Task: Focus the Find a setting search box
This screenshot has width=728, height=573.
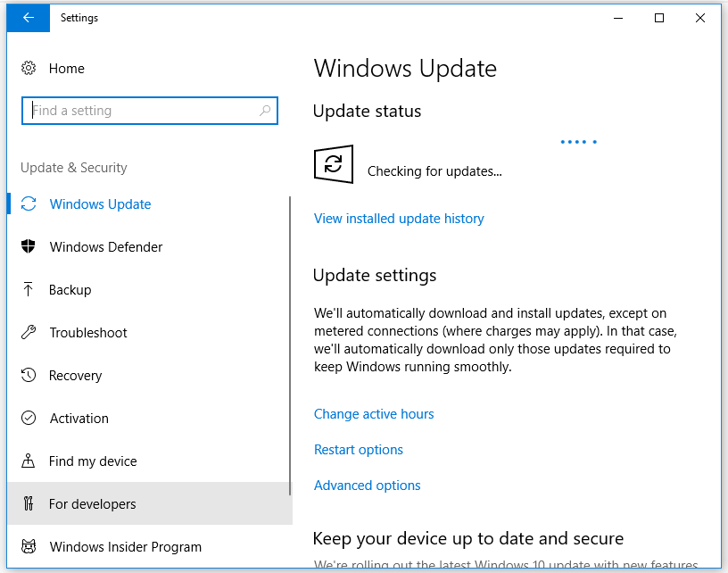Action: [150, 111]
